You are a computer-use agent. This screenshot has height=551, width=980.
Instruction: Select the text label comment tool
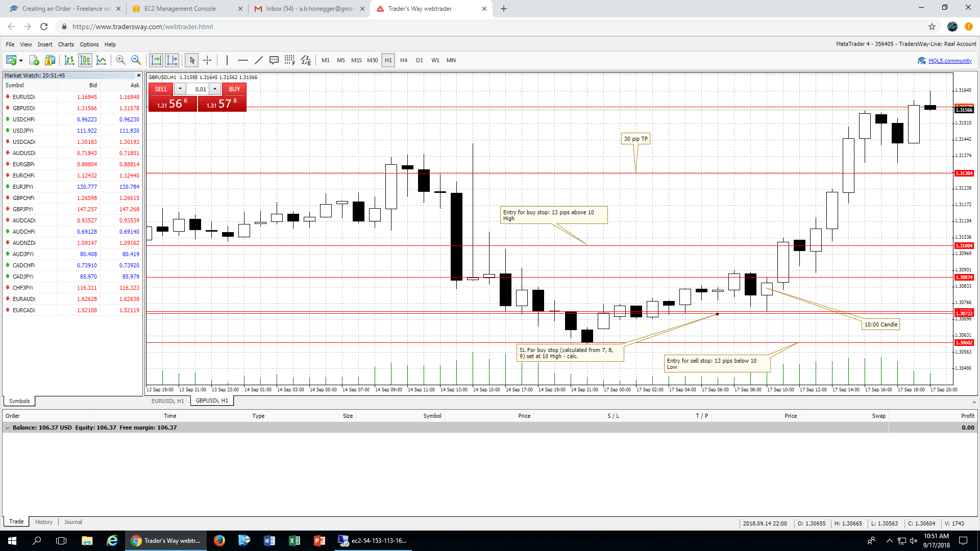pos(274,60)
